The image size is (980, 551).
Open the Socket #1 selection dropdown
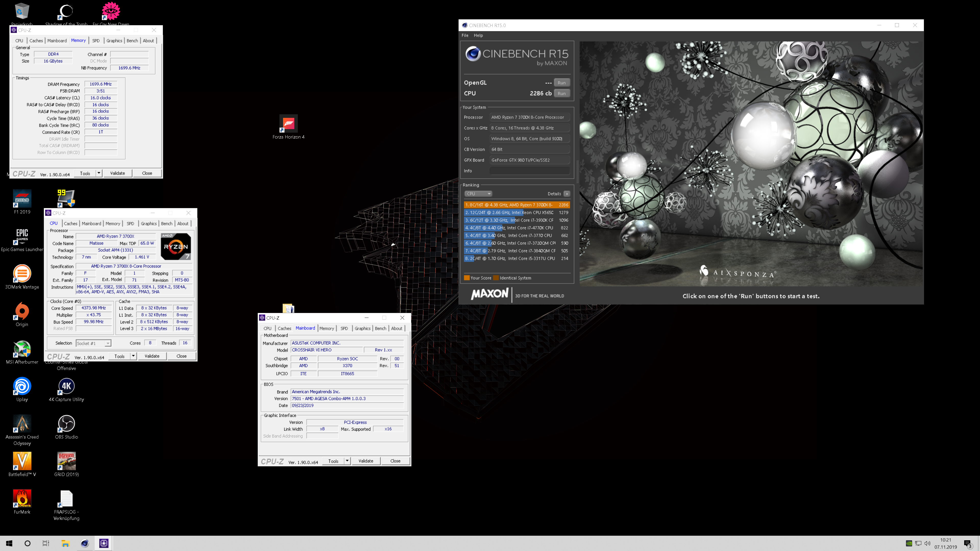(x=94, y=343)
